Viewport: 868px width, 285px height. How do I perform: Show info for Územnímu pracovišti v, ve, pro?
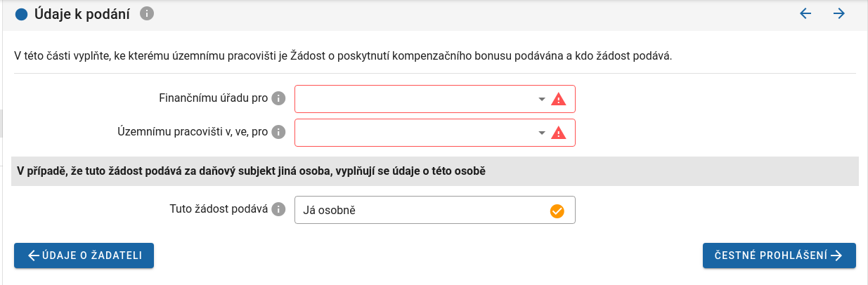tap(278, 132)
